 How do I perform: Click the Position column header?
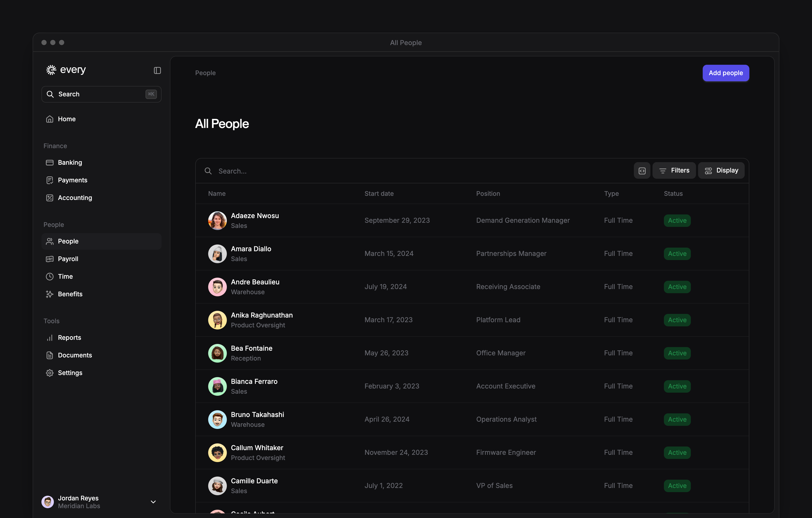tap(488, 193)
